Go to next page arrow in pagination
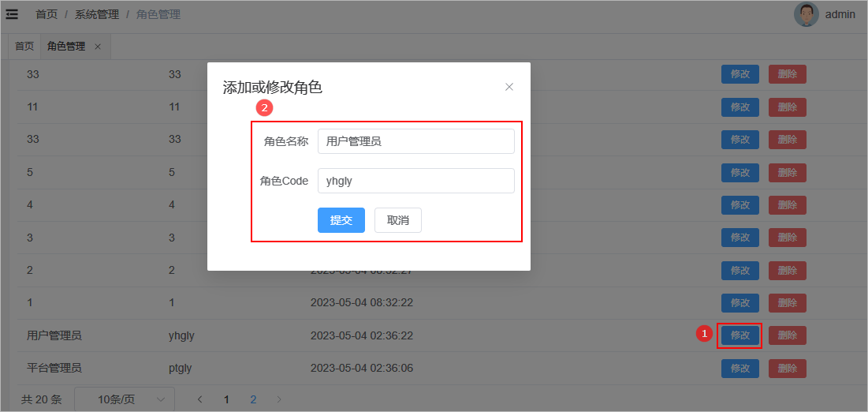Viewport: 868px width, 412px height. 279,399
